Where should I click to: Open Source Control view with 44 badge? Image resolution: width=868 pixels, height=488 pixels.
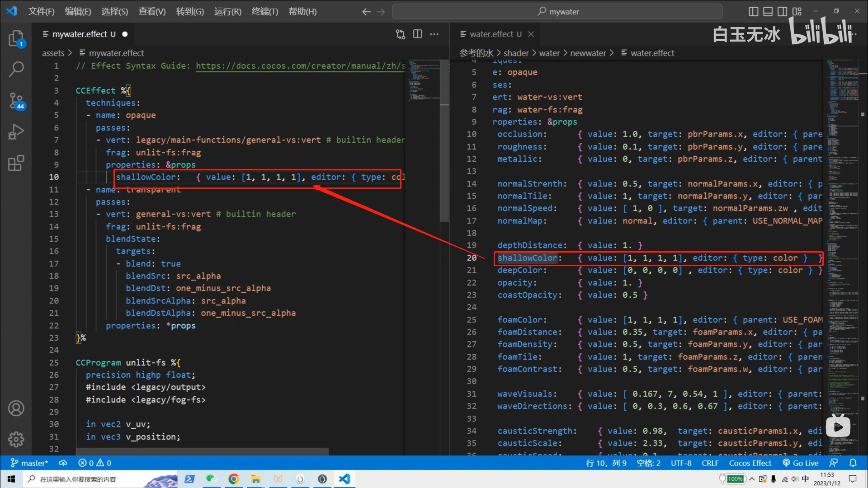click(x=16, y=101)
